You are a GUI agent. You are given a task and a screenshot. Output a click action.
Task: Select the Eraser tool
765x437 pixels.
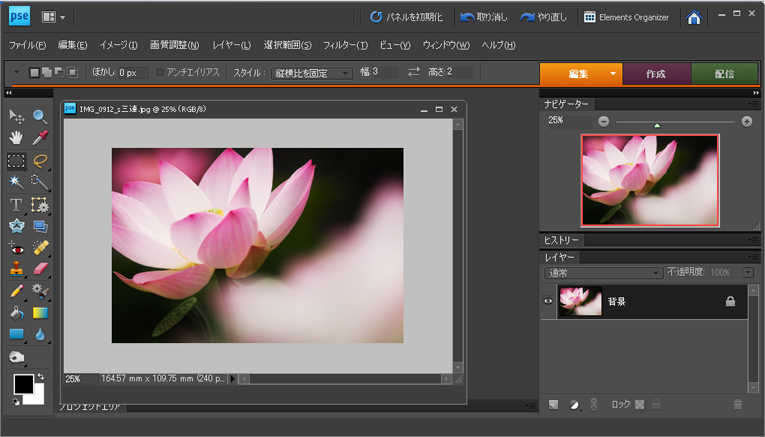pos(40,269)
